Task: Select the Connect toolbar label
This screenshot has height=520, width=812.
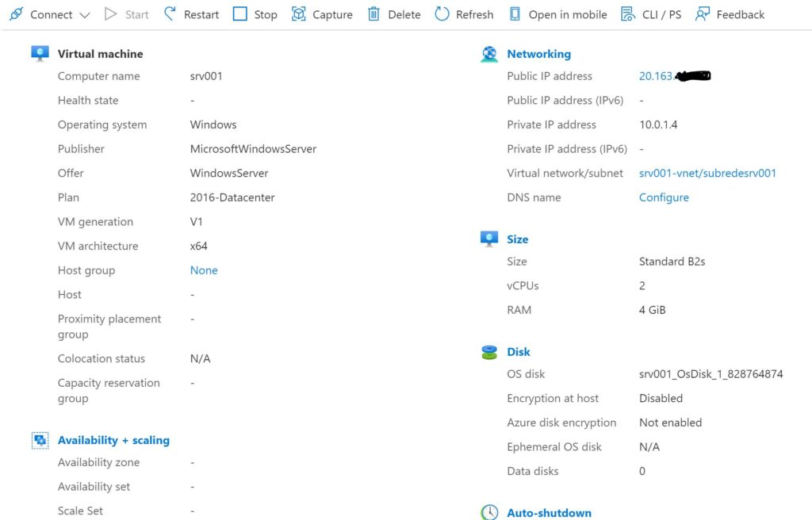Action: [x=52, y=14]
